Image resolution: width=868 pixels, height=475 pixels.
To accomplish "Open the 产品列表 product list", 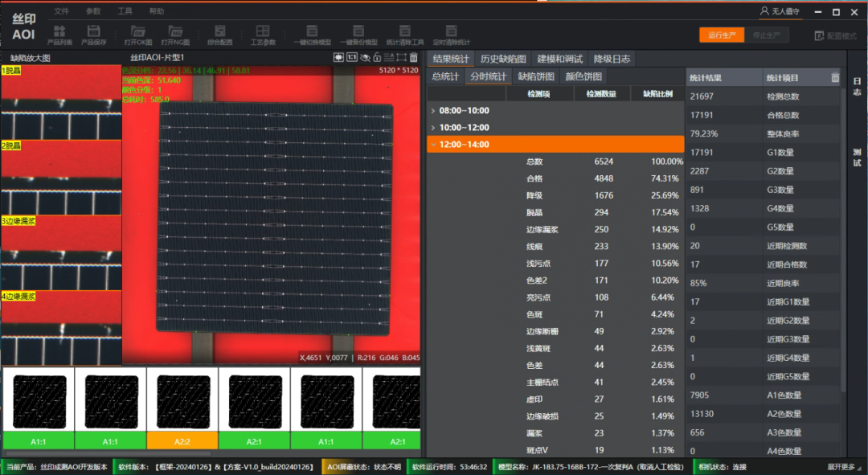I will click(59, 35).
